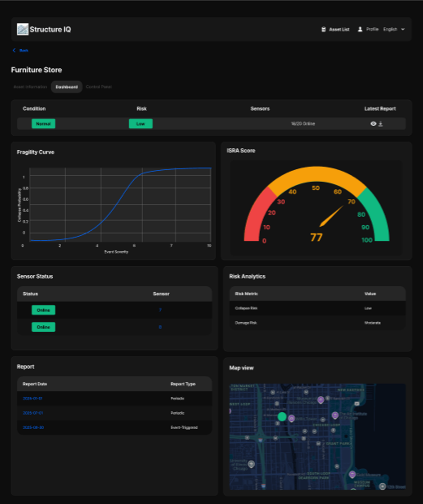This screenshot has width=423, height=504.
Task: Open the 2025-07-01 periodic report link
Action: point(33,413)
